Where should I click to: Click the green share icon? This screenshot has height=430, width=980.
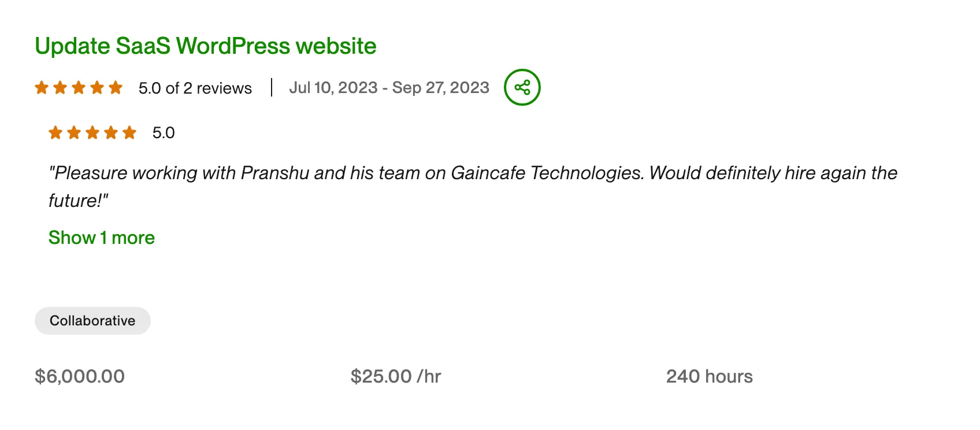tap(522, 87)
